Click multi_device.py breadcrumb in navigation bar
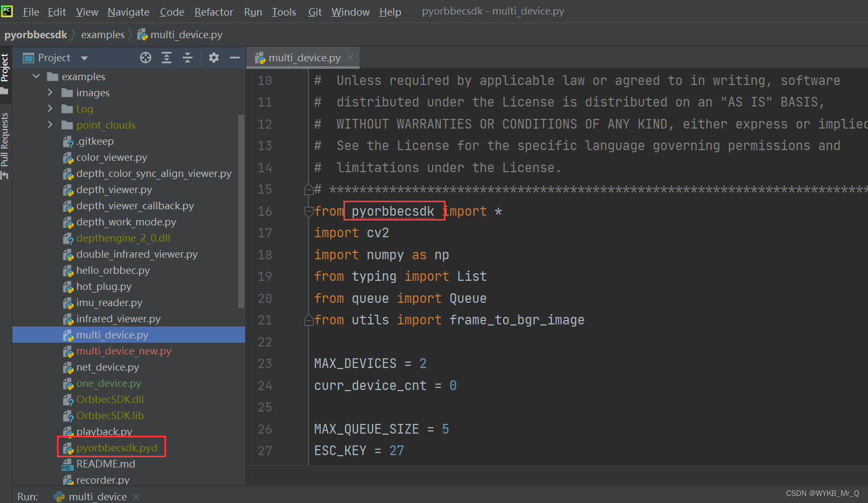 coord(180,34)
